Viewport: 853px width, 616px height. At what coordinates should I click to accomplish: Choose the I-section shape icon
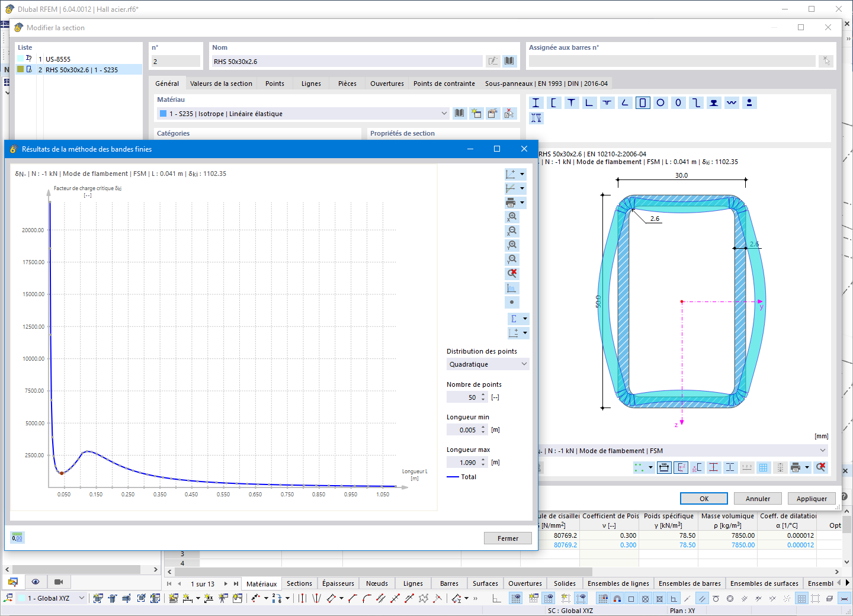[x=536, y=103]
